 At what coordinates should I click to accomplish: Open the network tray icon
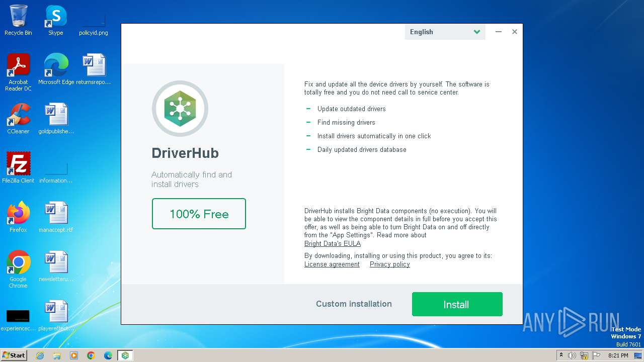click(584, 355)
